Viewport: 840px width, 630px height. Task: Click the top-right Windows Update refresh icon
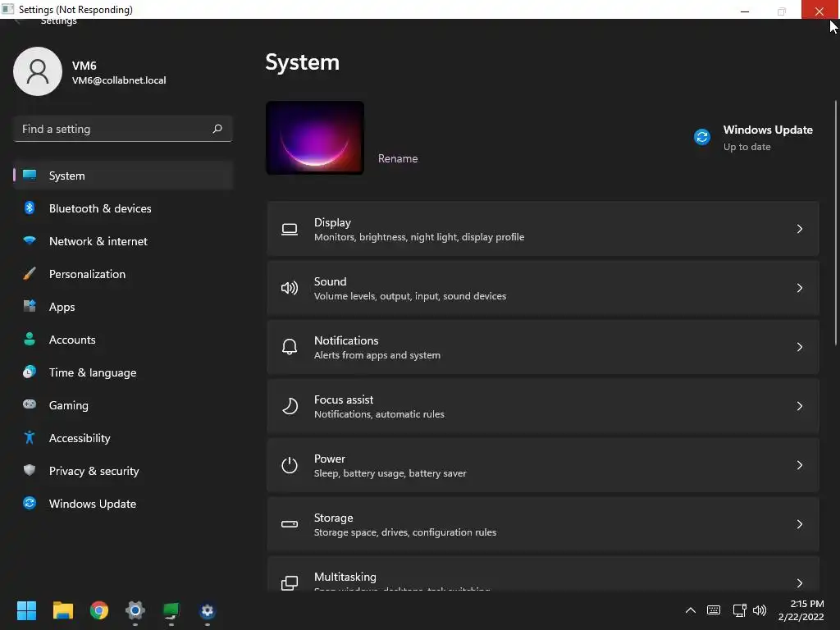[x=702, y=137]
